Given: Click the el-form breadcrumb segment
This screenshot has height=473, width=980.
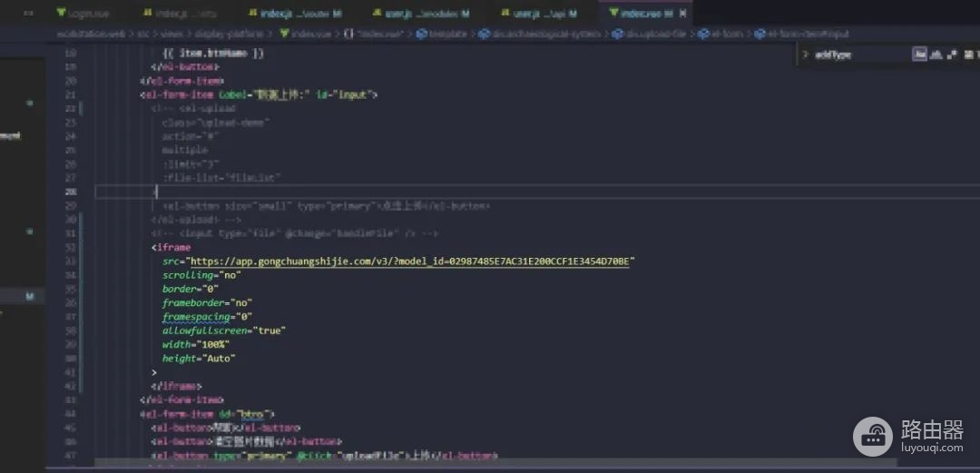Looking at the screenshot, I should point(720,34).
